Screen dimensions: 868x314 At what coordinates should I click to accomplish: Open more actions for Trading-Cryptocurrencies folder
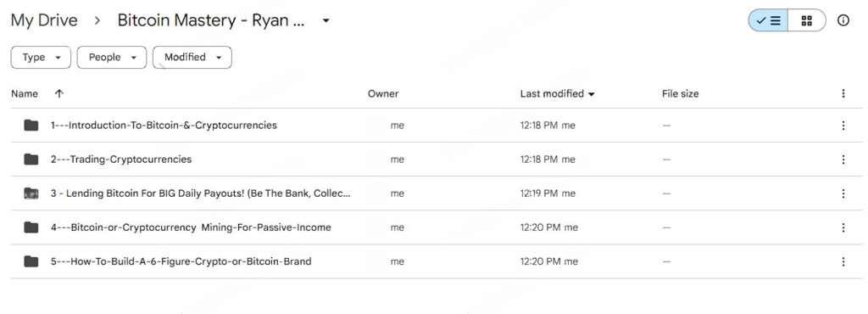coord(843,160)
